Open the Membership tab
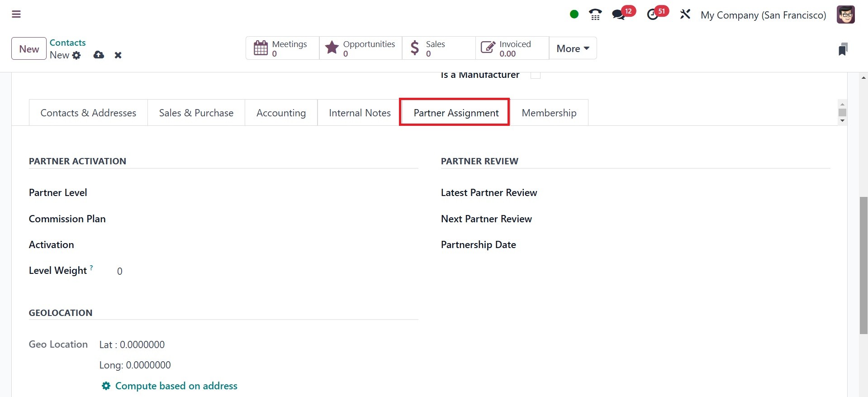 click(549, 113)
